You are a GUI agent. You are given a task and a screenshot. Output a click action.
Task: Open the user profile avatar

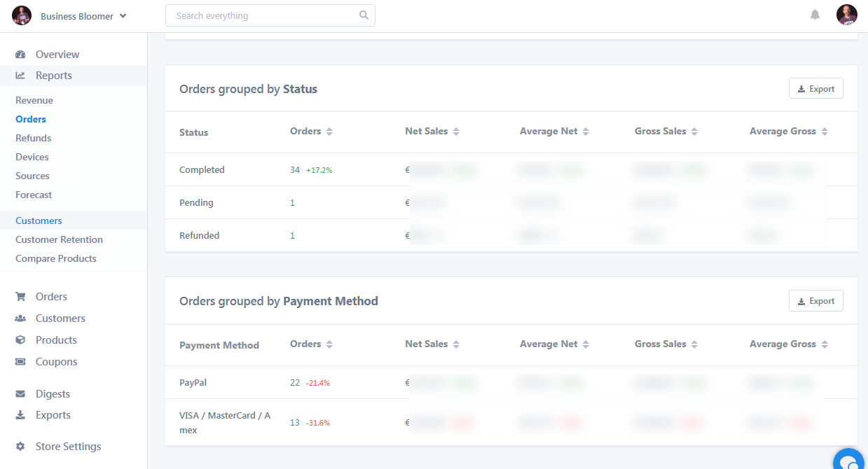[846, 15]
